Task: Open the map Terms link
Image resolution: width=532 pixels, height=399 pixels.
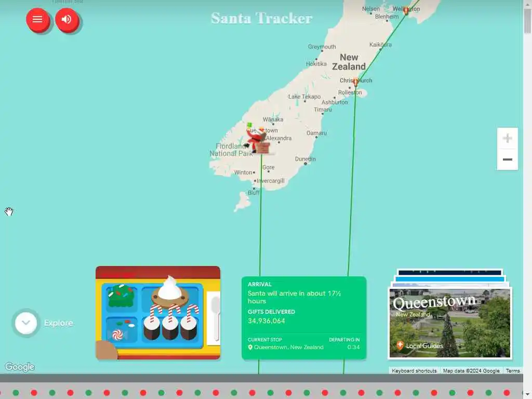Action: pos(513,371)
